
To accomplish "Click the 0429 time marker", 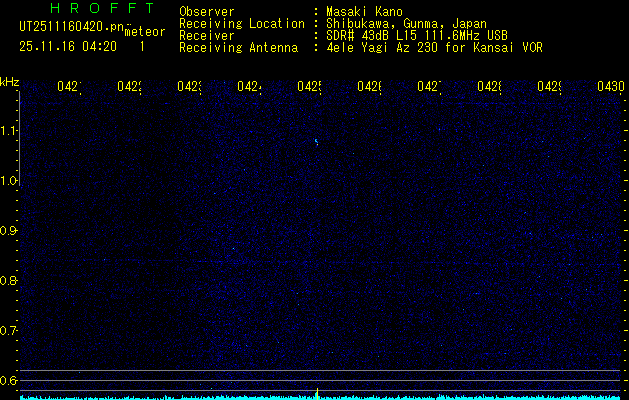I will (549, 87).
